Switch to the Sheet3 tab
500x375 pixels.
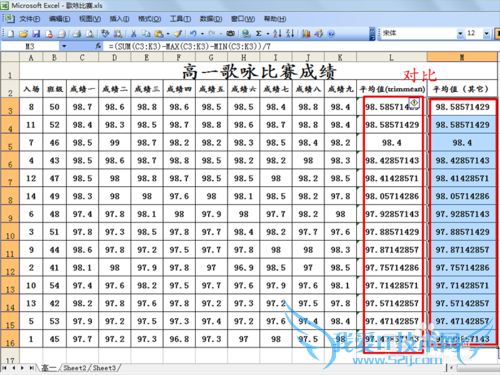click(x=104, y=368)
